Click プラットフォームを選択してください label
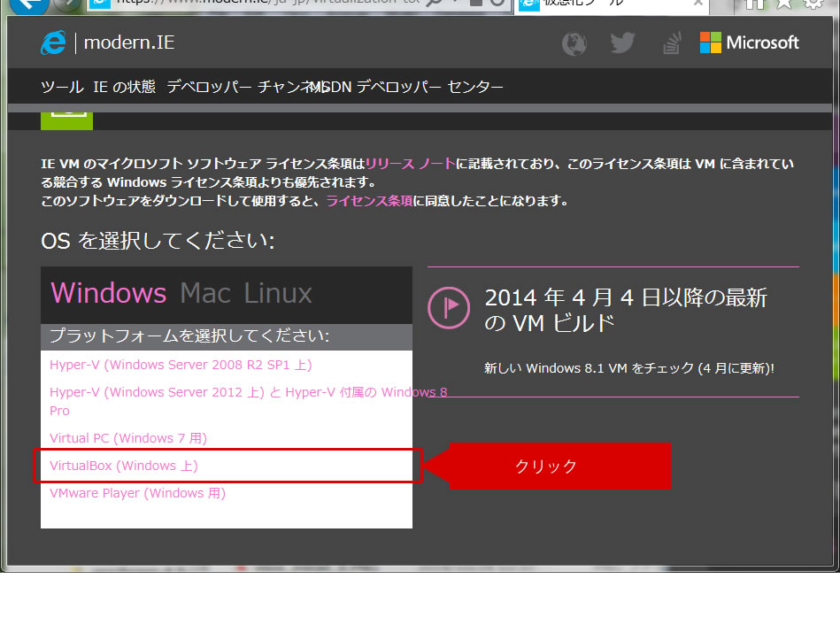The image size is (840, 617). [189, 335]
